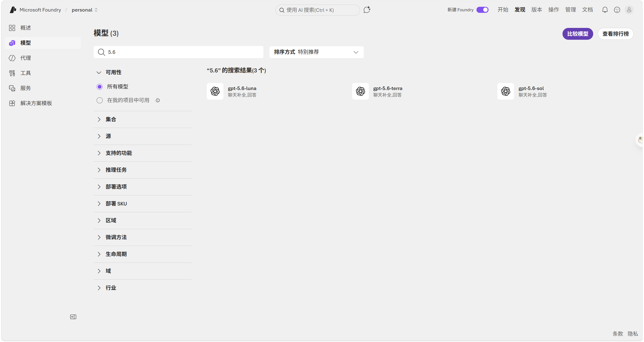Open the 操作 top nav tab

(554, 10)
